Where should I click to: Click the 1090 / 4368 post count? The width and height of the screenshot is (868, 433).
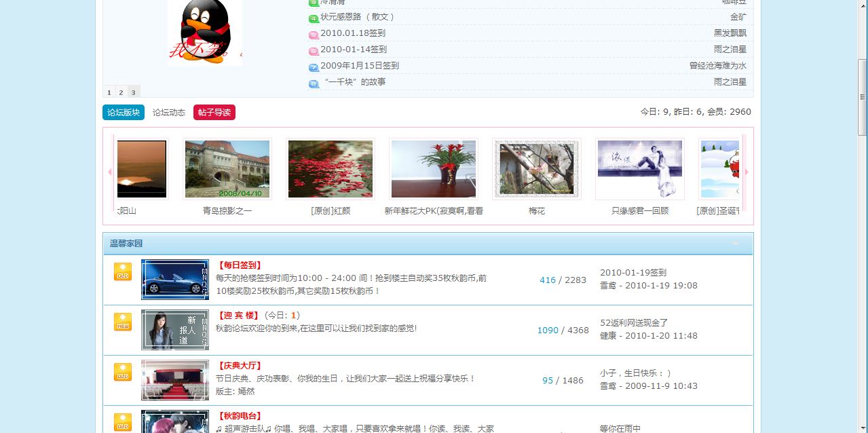563,331
